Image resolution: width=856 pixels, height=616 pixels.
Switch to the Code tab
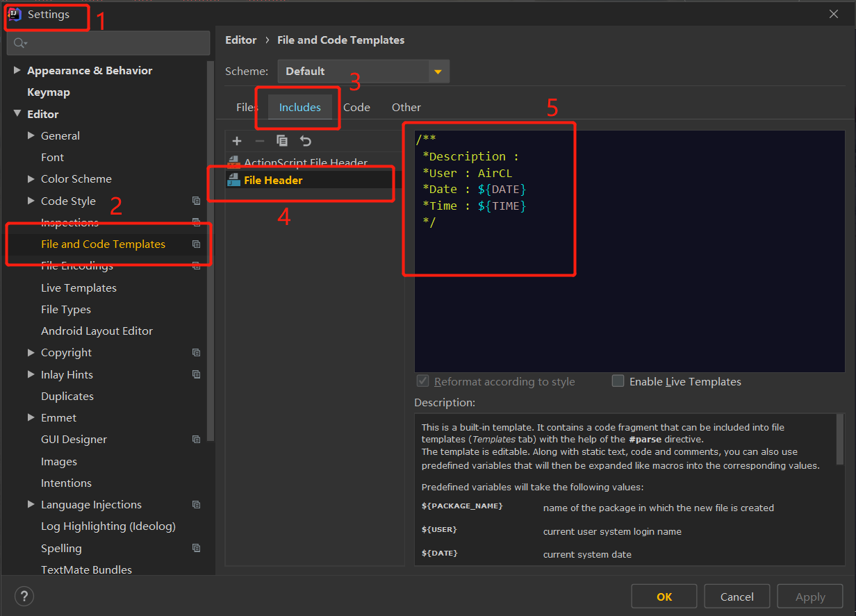point(356,108)
